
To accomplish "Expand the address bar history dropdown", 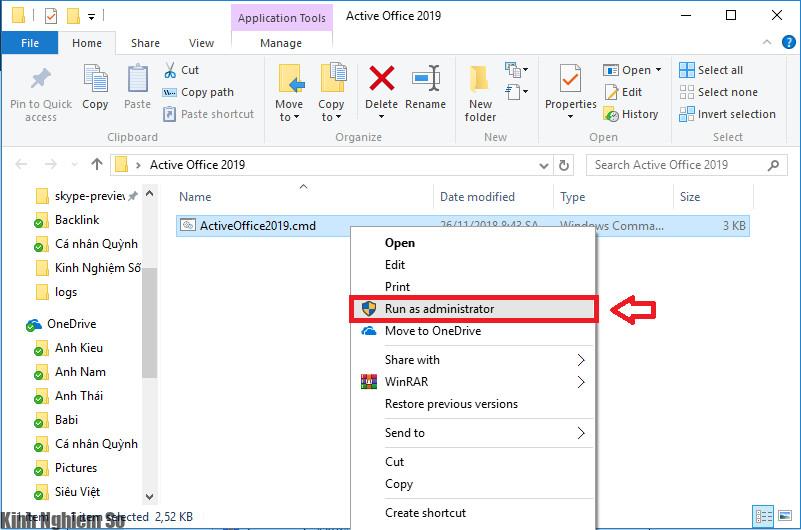I will (544, 165).
